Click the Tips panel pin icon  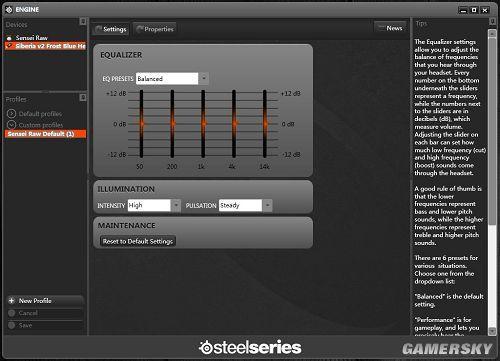pos(492,21)
